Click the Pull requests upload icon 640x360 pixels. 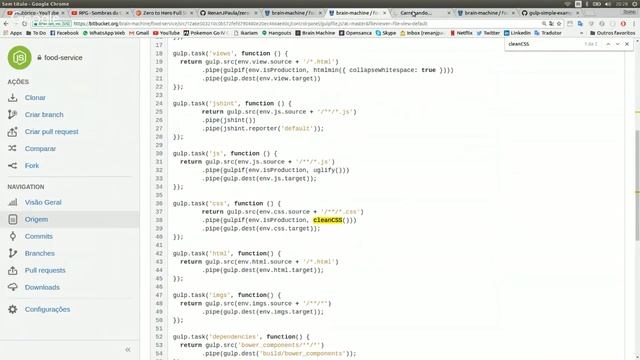point(13,270)
